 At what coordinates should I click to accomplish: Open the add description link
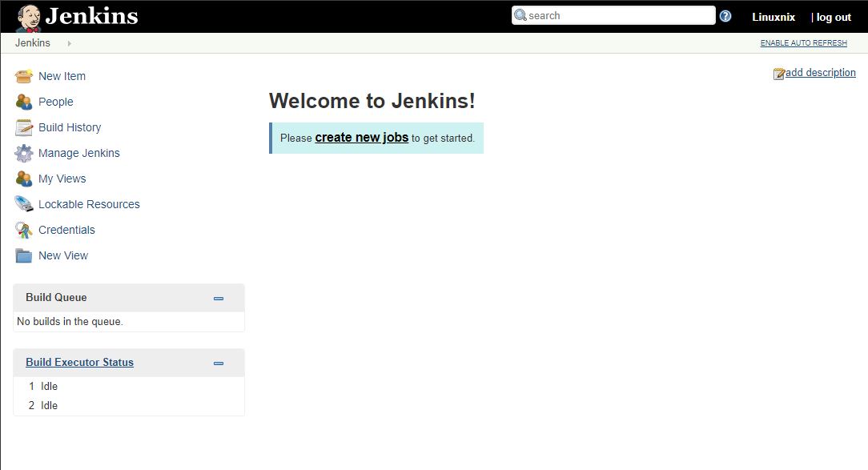820,73
